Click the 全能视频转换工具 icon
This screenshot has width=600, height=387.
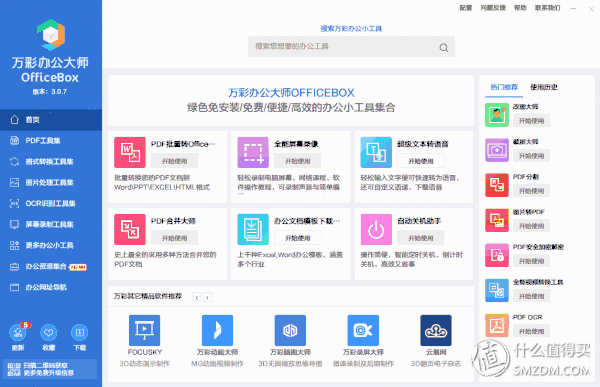(x=497, y=290)
